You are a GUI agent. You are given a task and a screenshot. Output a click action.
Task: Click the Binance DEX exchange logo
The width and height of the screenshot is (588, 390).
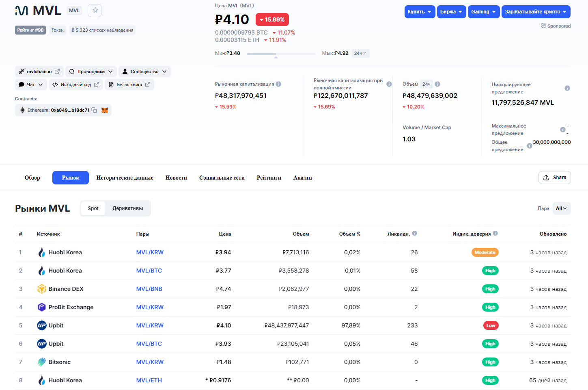(x=42, y=289)
